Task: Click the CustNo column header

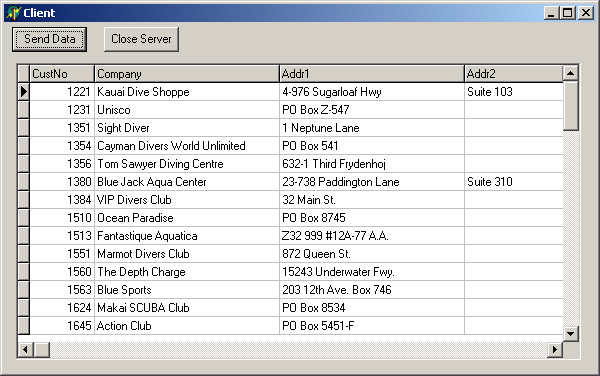Action: pyautogui.click(x=62, y=73)
